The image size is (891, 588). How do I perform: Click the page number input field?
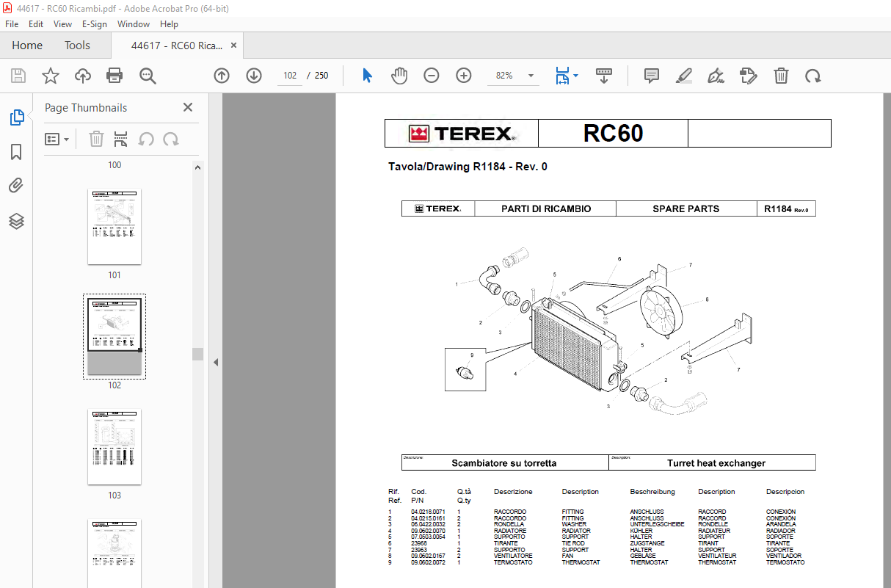(290, 76)
